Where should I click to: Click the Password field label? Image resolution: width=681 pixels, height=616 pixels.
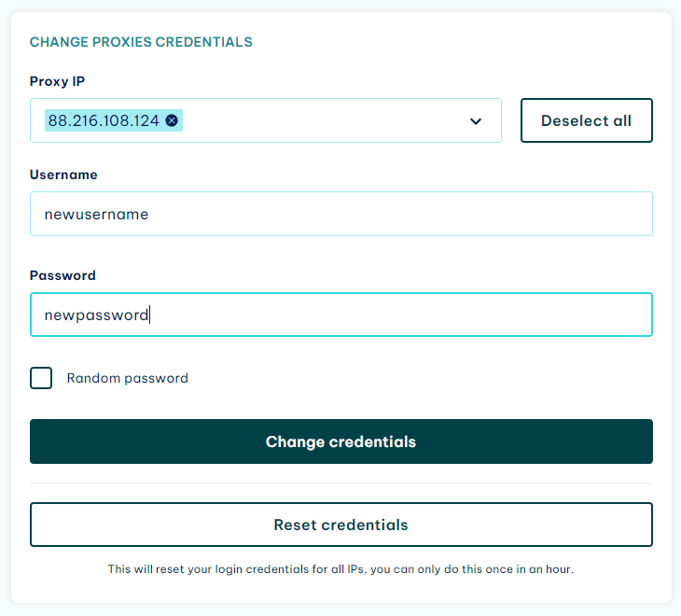(x=63, y=275)
